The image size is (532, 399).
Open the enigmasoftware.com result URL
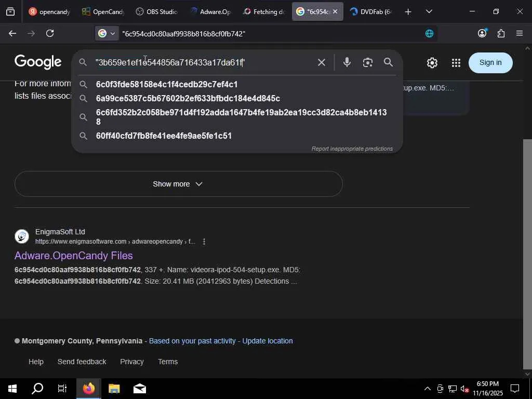[x=115, y=242]
